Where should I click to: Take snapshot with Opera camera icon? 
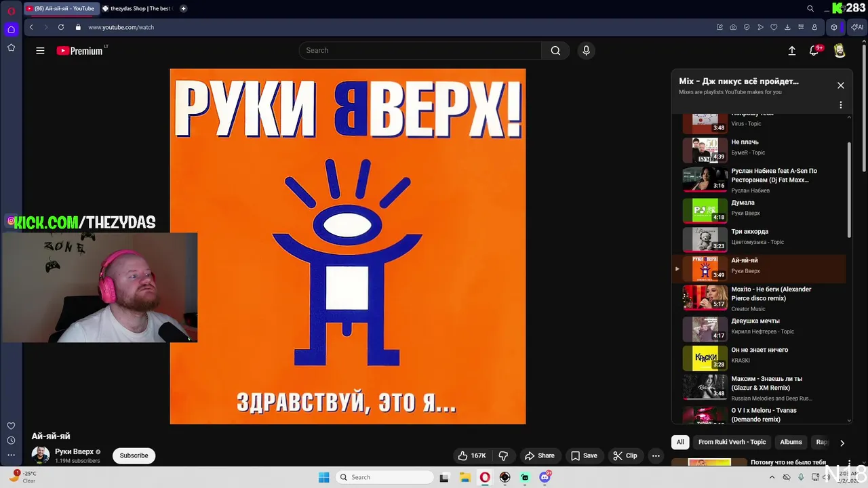tap(733, 27)
